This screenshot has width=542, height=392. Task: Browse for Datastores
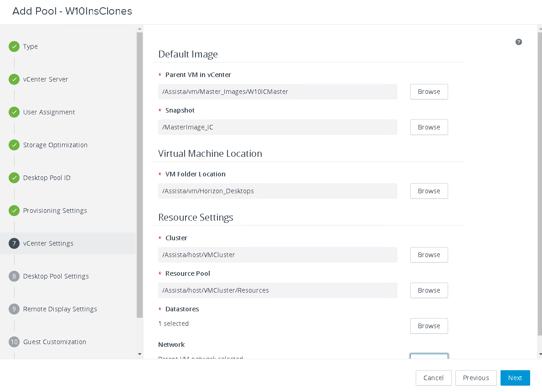pos(428,326)
